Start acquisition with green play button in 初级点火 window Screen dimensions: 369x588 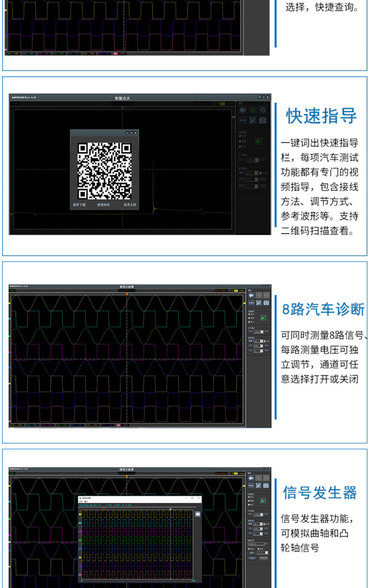point(258,141)
